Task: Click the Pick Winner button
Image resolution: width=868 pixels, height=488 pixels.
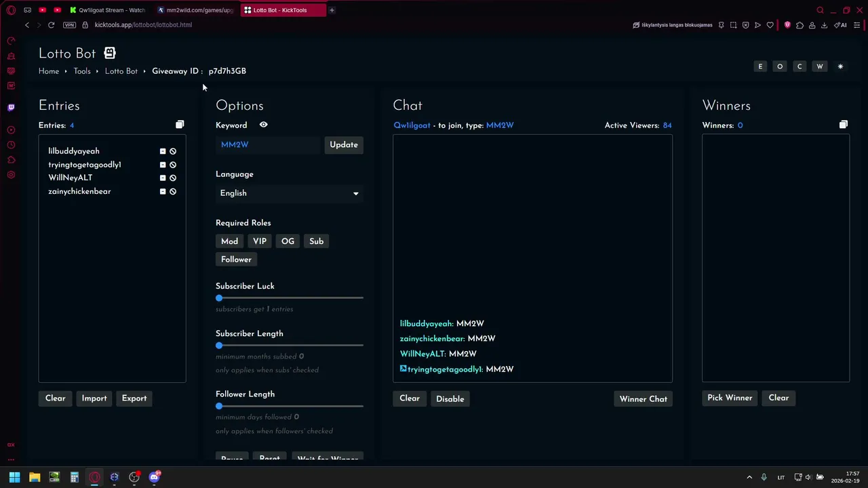Action: pos(730,398)
